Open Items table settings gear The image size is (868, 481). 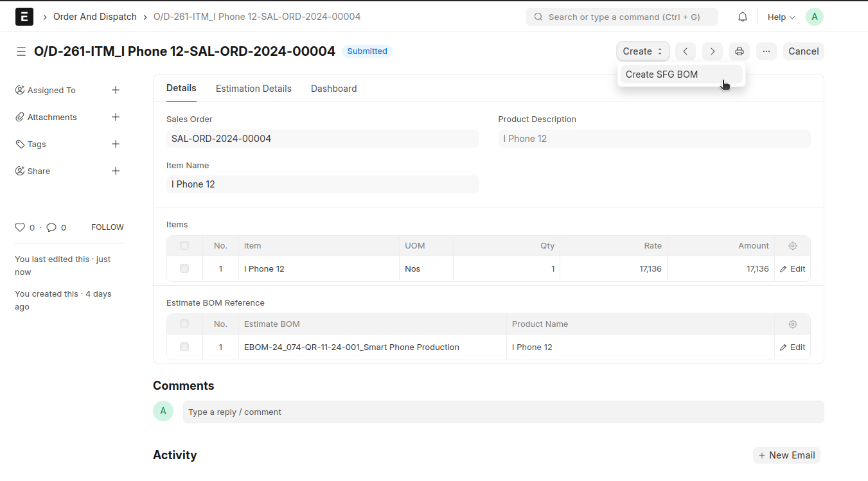click(793, 246)
